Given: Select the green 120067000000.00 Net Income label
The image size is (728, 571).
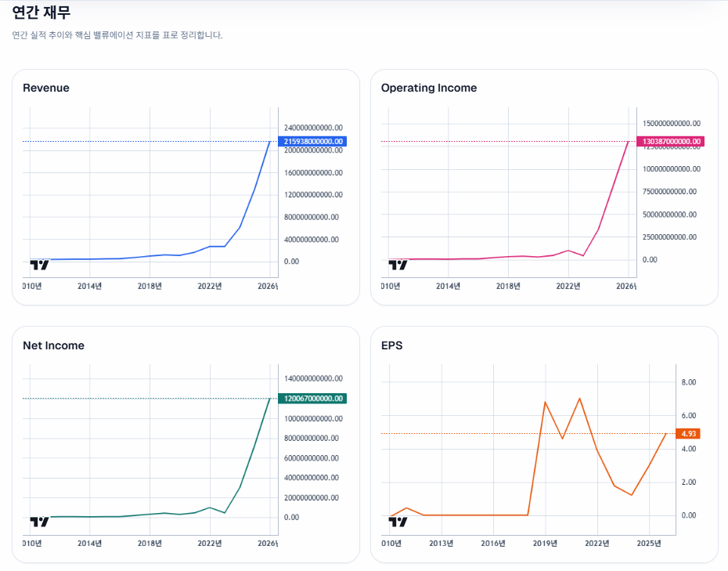Looking at the screenshot, I should pos(313,399).
